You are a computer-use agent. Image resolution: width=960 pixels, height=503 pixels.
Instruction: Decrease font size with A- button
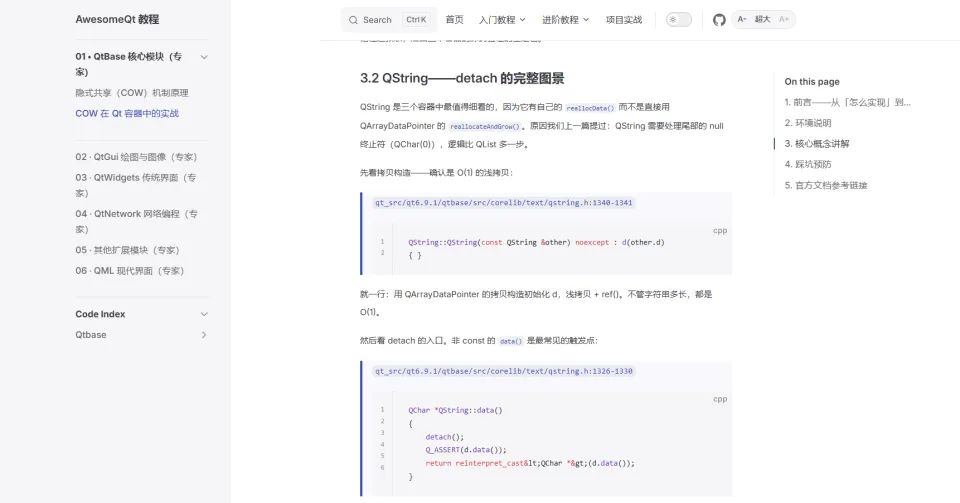tap(741, 20)
